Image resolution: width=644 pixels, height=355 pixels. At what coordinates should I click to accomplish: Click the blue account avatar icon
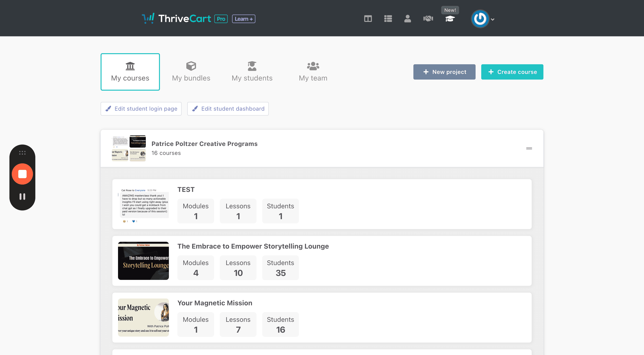(x=480, y=19)
